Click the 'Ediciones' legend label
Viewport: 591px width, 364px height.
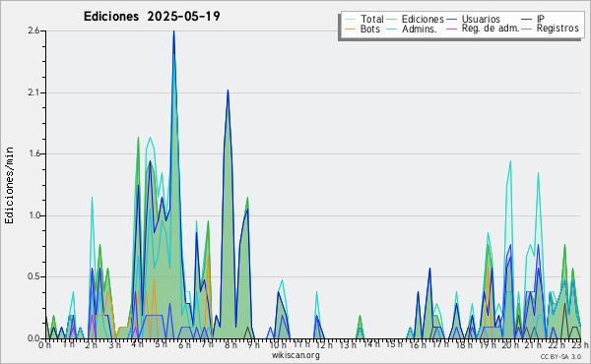pos(423,19)
